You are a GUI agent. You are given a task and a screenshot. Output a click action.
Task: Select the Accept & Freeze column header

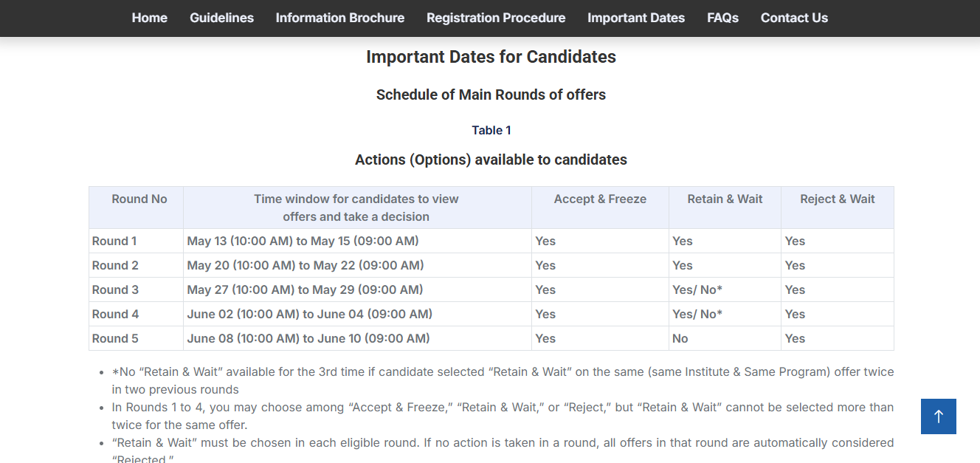click(x=600, y=199)
